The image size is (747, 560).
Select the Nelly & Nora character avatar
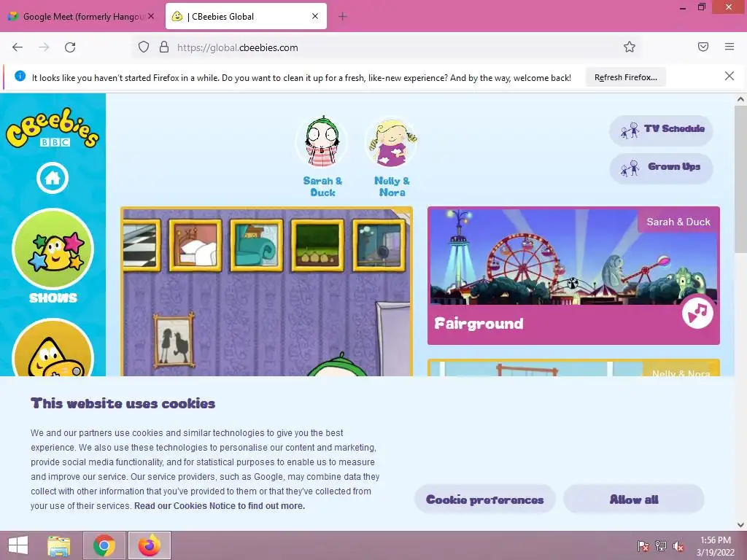pyautogui.click(x=392, y=142)
